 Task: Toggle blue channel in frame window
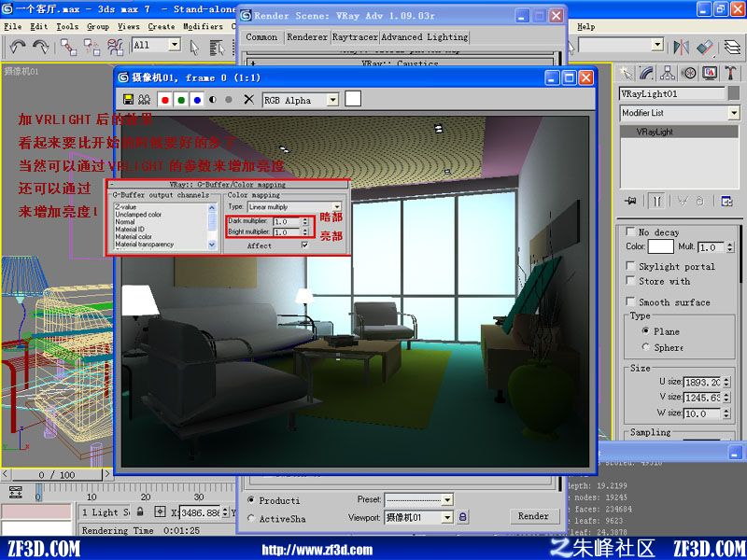point(197,100)
